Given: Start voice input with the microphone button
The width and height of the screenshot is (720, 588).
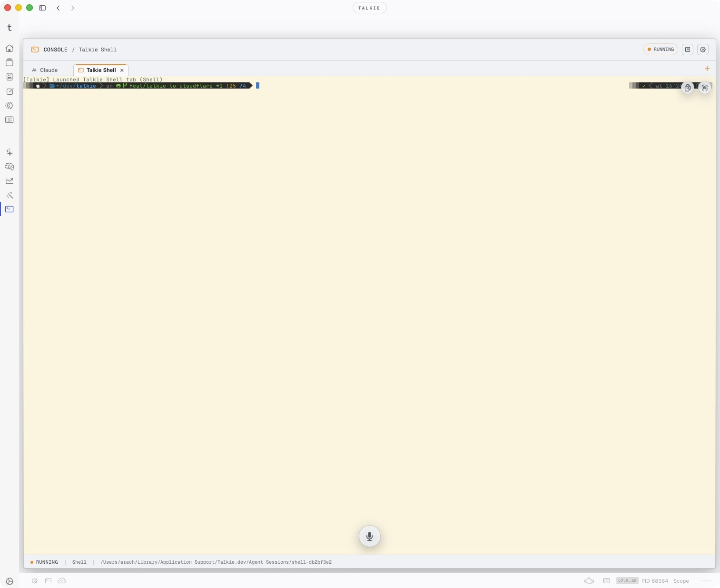Looking at the screenshot, I should [370, 537].
